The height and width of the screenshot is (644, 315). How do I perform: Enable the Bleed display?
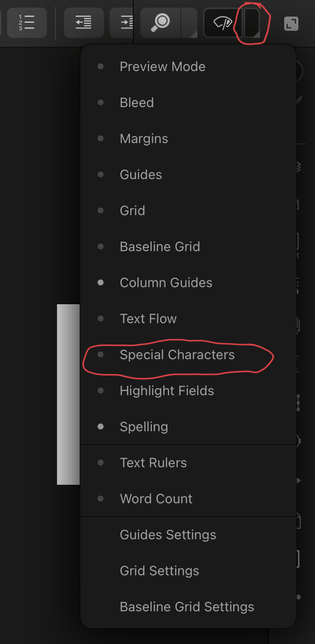(137, 102)
